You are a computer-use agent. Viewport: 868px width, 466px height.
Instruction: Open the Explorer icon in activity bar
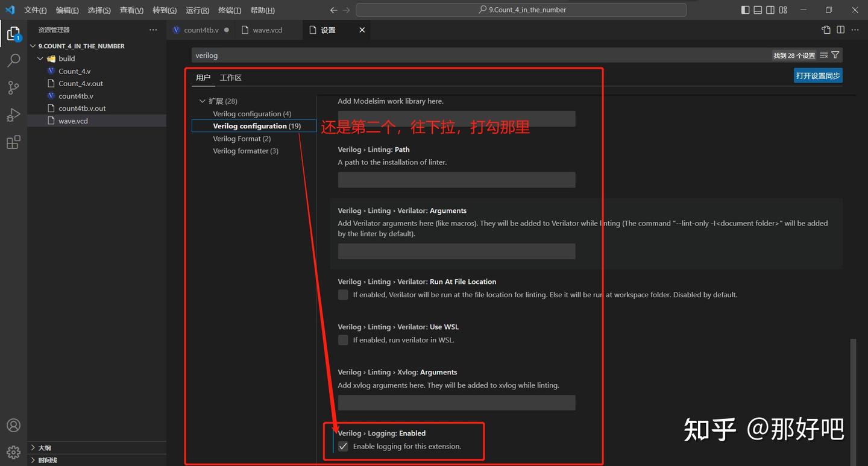point(13,33)
